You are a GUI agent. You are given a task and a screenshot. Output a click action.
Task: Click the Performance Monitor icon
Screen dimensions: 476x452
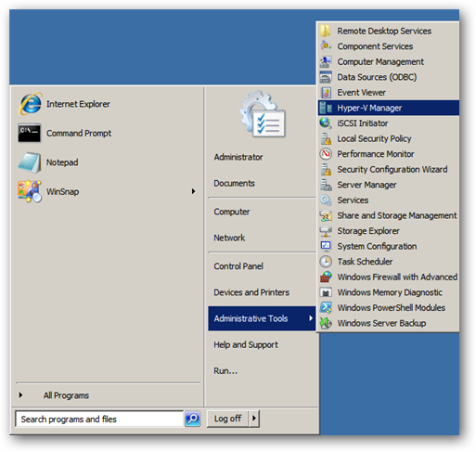[x=326, y=154]
